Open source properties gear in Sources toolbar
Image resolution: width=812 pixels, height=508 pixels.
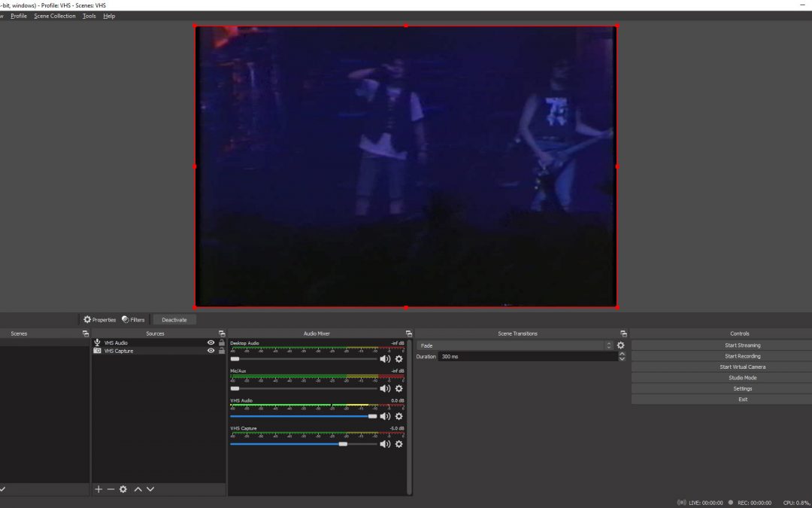pyautogui.click(x=123, y=489)
